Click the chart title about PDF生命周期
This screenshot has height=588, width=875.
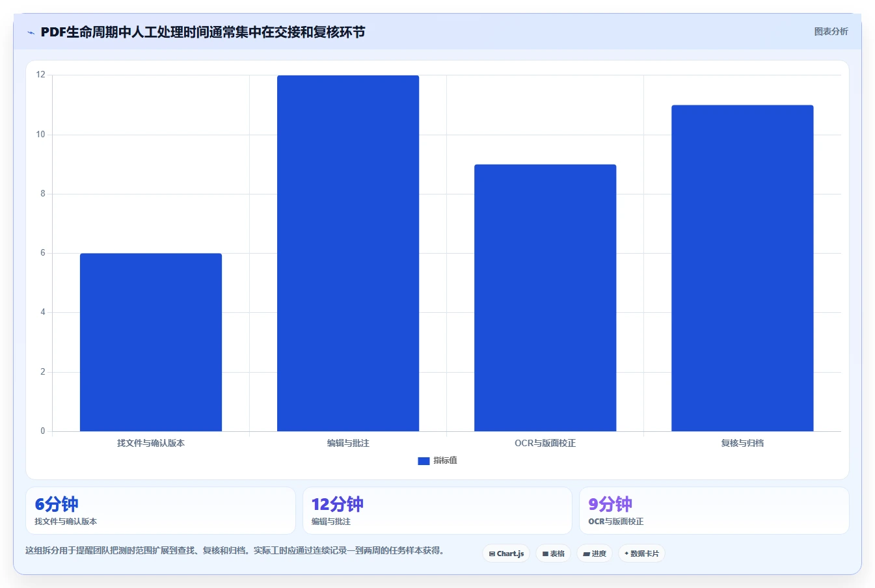pyautogui.click(x=203, y=32)
